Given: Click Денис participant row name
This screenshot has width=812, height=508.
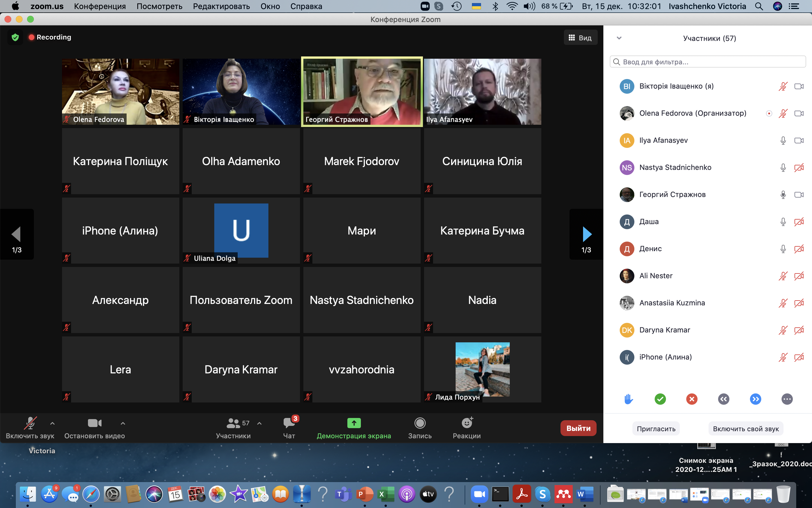Looking at the screenshot, I should [650, 249].
